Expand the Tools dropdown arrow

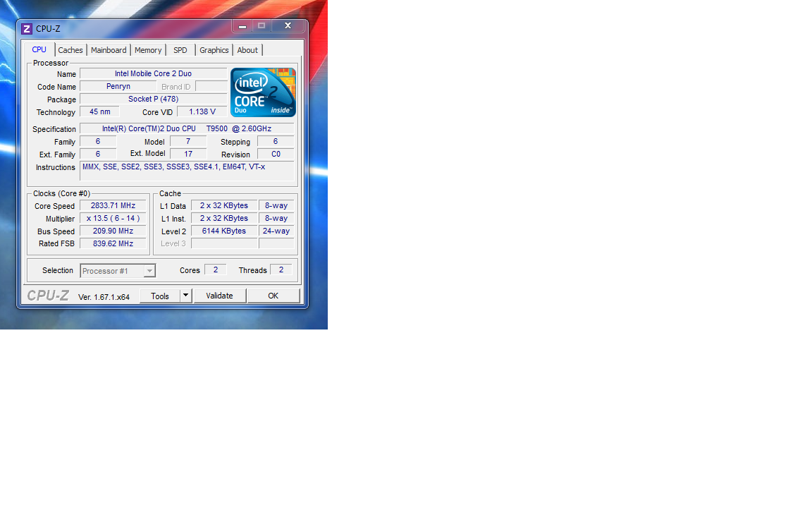185,296
